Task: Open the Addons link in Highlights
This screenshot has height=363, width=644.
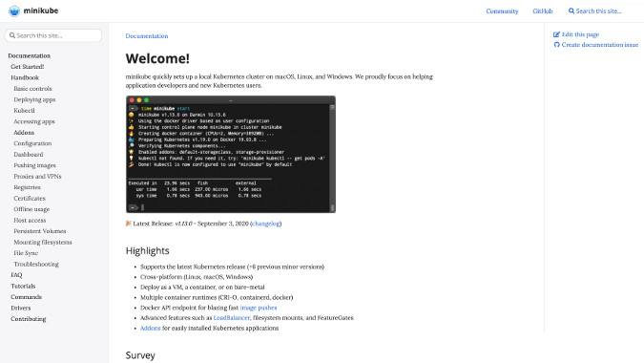Action: click(x=151, y=328)
